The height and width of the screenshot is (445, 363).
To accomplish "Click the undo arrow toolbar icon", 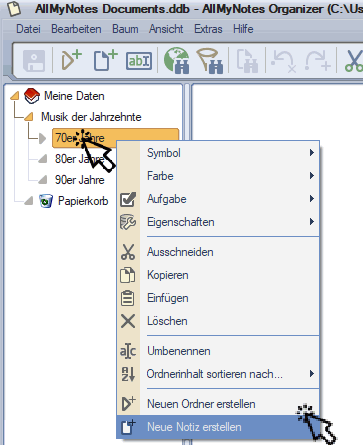I will 283,61.
